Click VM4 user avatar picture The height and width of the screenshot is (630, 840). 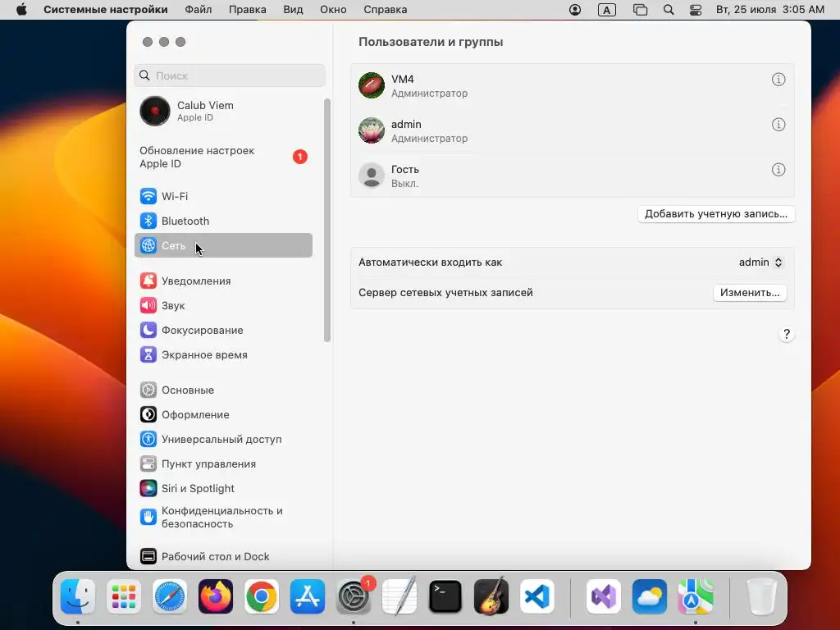[372, 85]
